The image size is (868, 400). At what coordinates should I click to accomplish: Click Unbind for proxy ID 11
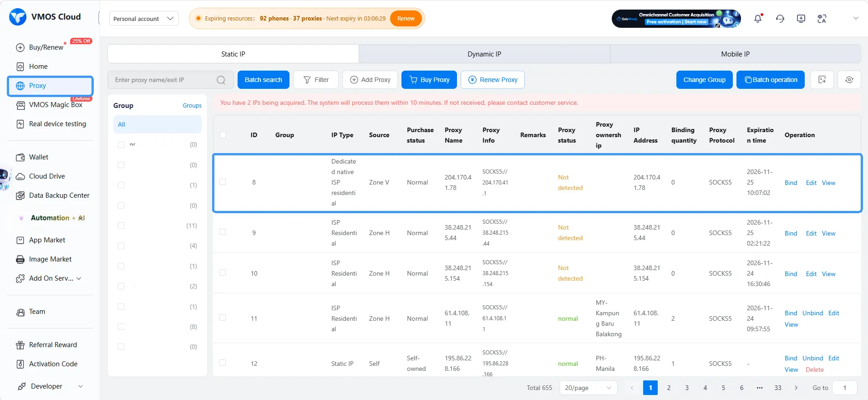tap(812, 313)
